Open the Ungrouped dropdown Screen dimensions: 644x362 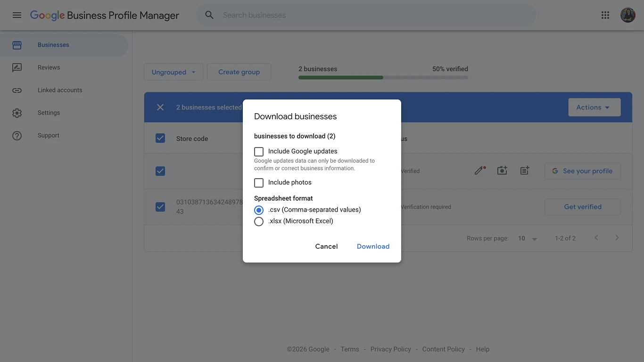pyautogui.click(x=173, y=72)
